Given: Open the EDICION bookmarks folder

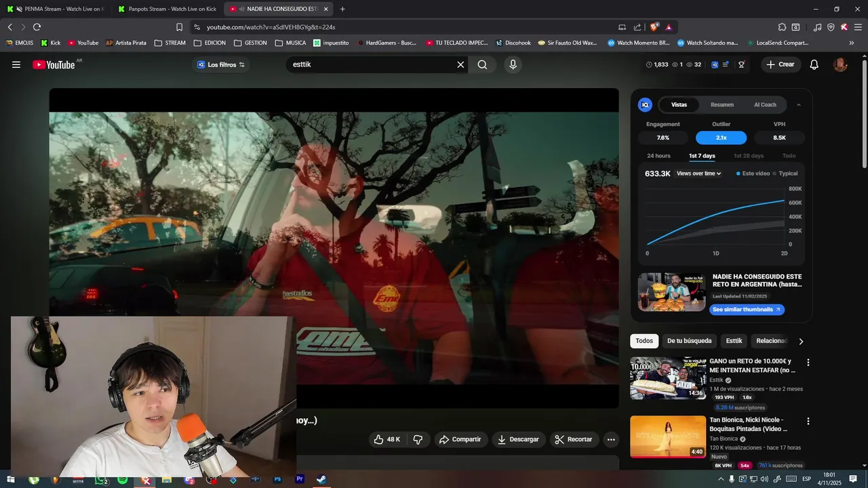Looking at the screenshot, I should coord(210,43).
